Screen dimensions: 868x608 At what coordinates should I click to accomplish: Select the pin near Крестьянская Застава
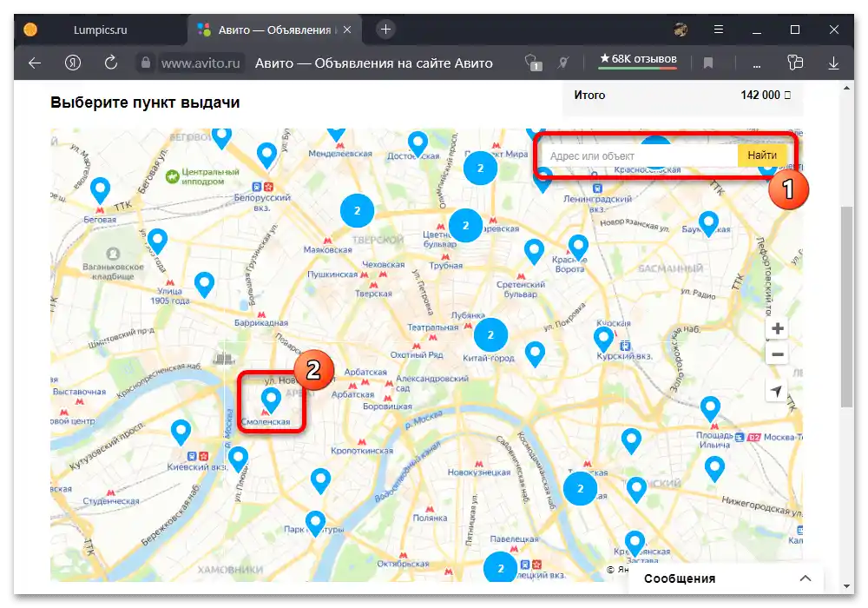[x=635, y=544]
